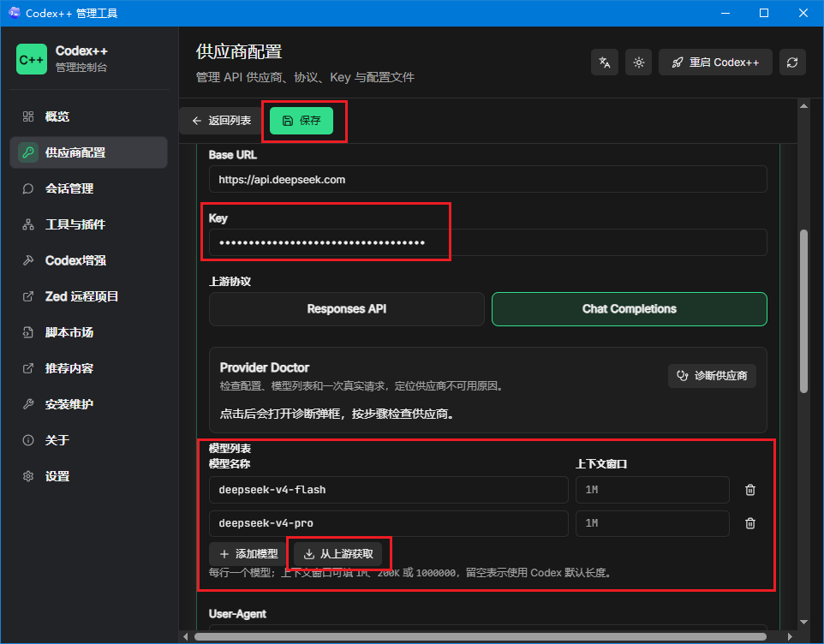Open Codex增强 in the sidebar
Viewport: 824px width, 644px height.
88,260
